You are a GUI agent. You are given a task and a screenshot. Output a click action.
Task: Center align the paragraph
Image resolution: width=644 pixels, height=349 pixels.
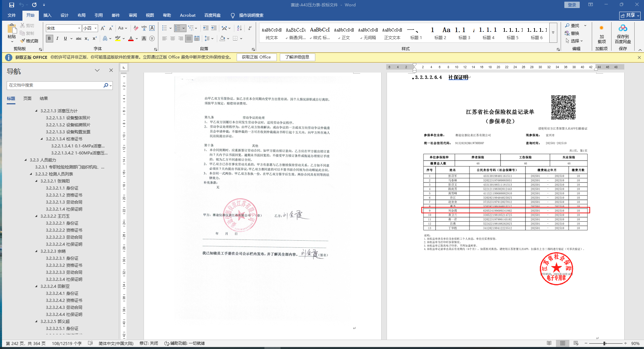click(173, 39)
